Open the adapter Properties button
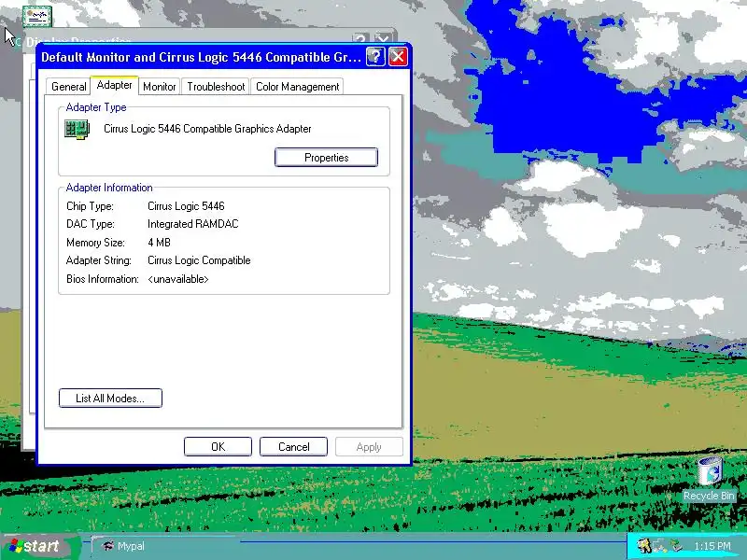Image resolution: width=747 pixels, height=560 pixels. (x=326, y=158)
